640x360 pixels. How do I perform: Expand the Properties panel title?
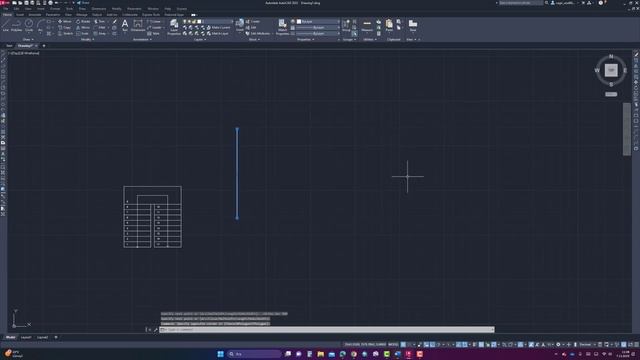tap(306, 40)
